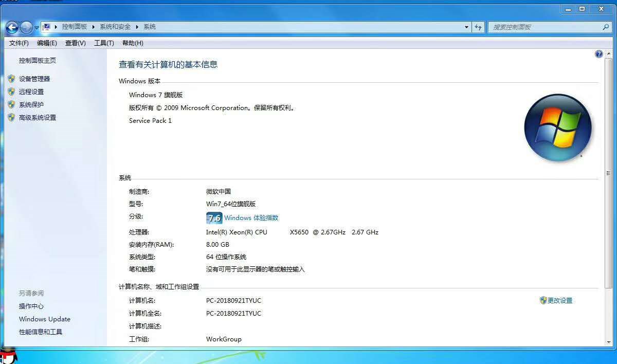Click the refresh button beside address bar
617x364 pixels.
[x=478, y=27]
